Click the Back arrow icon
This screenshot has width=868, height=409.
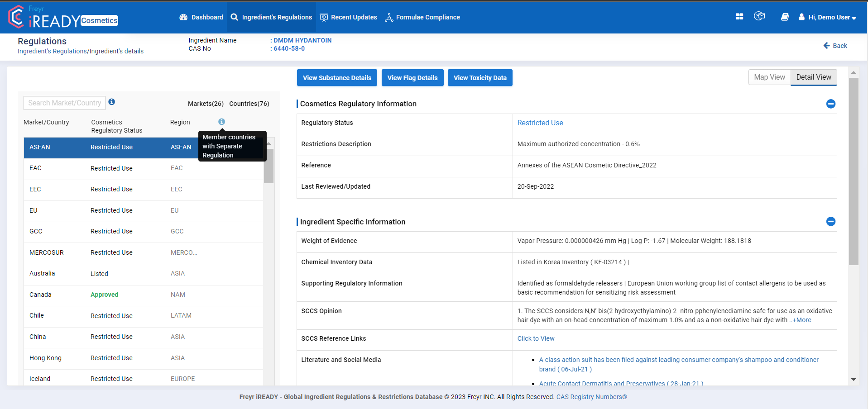[x=826, y=46]
